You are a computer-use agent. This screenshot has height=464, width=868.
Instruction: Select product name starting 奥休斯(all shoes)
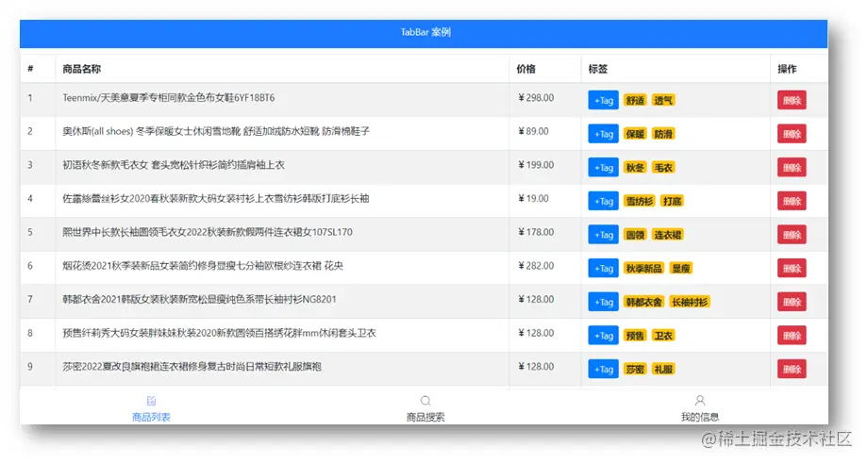[216, 132]
